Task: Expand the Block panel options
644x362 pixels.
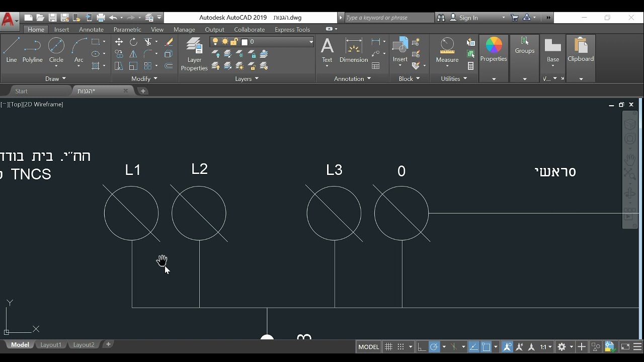Action: (409, 78)
